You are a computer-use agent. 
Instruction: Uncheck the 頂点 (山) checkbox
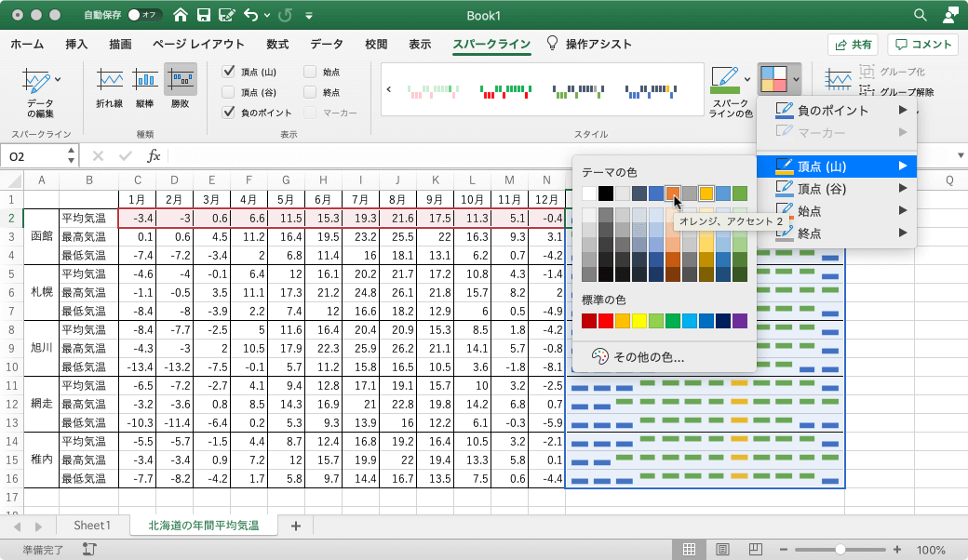point(228,72)
